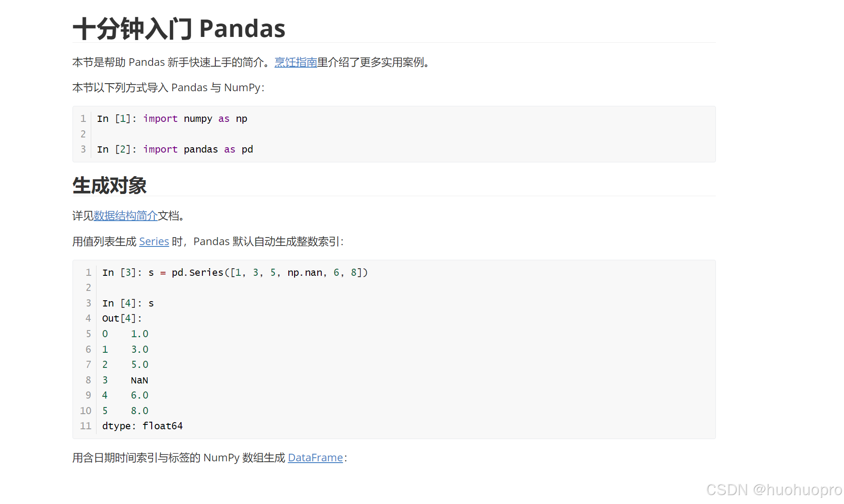The height and width of the screenshot is (504, 844).
Task: Click the Out[4]: output label
Action: pos(122,319)
